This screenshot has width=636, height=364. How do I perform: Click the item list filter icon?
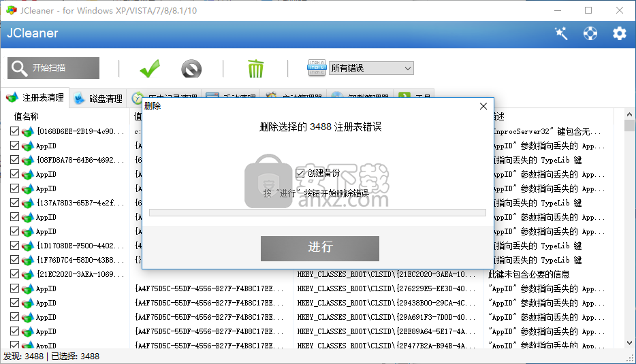point(317,67)
